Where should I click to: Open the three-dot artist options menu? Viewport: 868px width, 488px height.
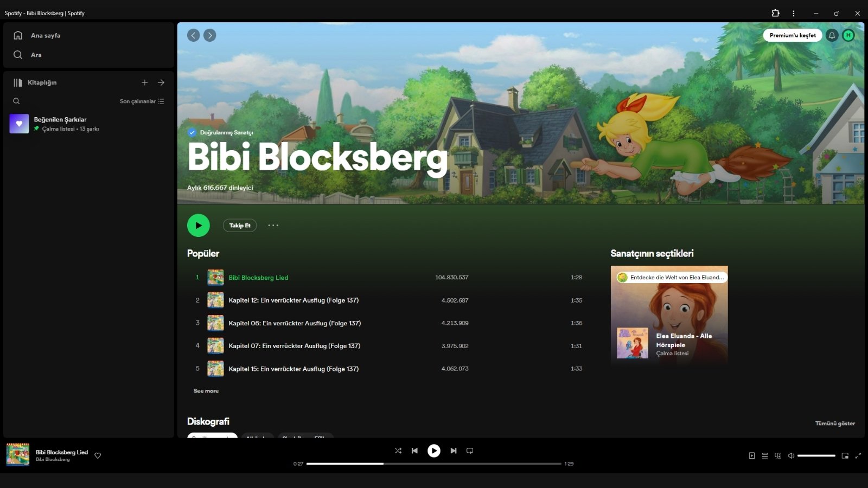[x=273, y=226]
